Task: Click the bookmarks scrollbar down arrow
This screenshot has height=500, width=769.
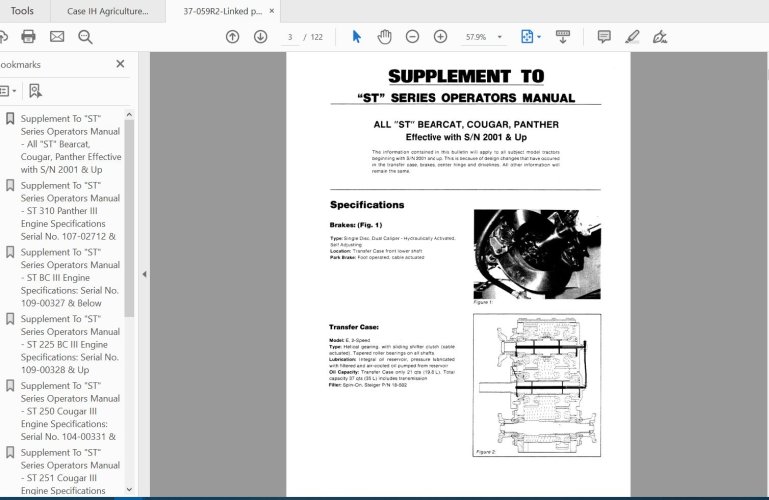Action: coord(129,489)
